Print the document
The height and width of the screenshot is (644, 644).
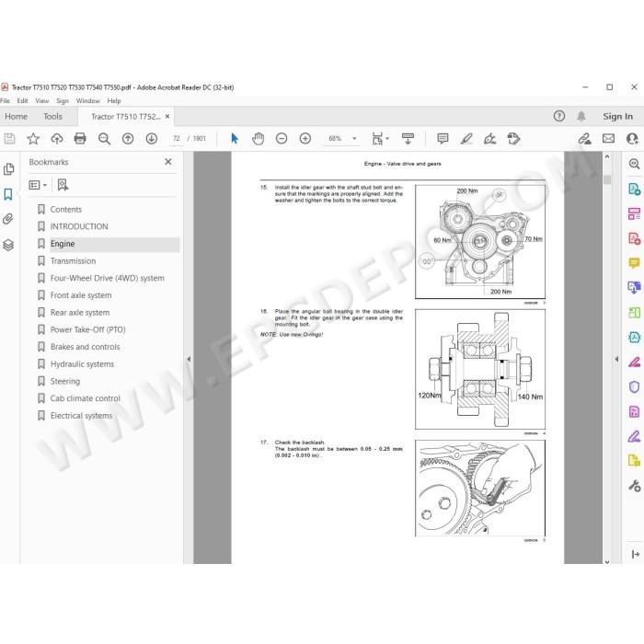(80, 139)
